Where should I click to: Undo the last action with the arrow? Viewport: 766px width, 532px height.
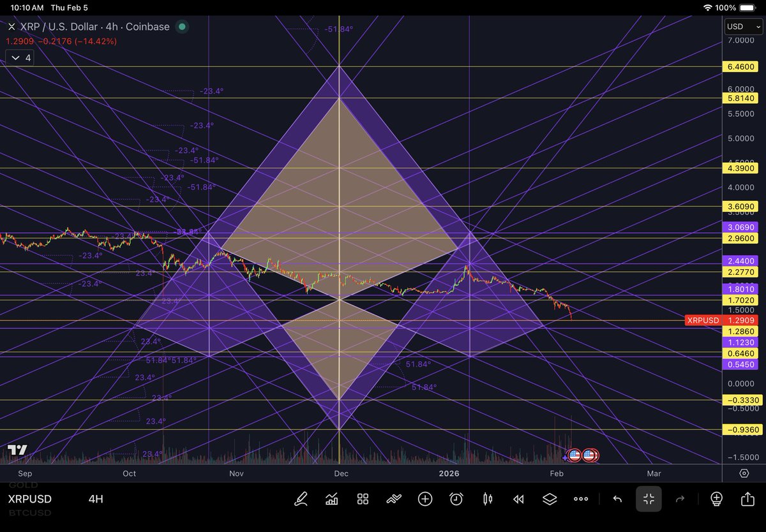[x=617, y=499]
